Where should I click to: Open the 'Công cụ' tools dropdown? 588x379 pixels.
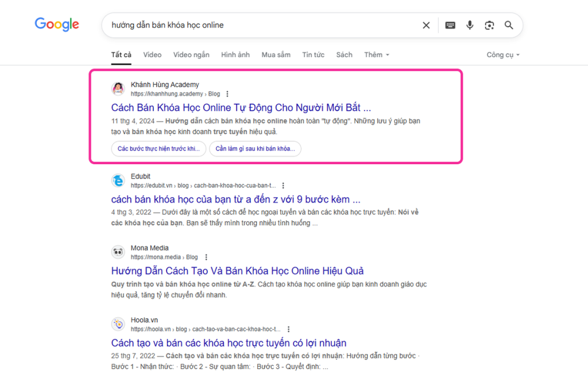(503, 55)
